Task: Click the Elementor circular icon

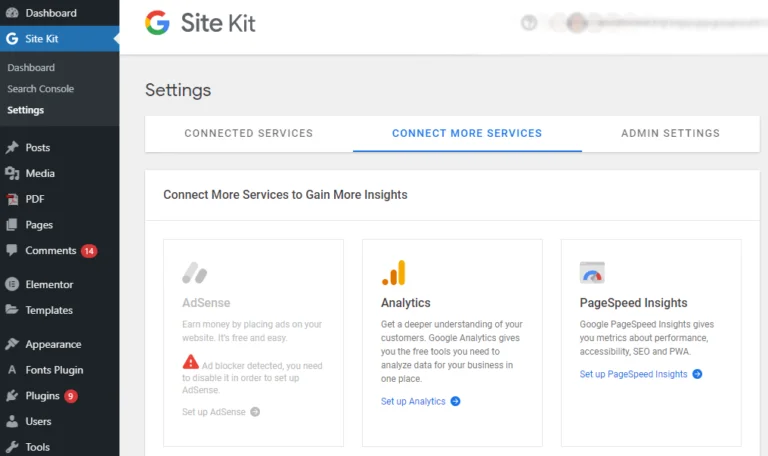Action: [x=12, y=284]
